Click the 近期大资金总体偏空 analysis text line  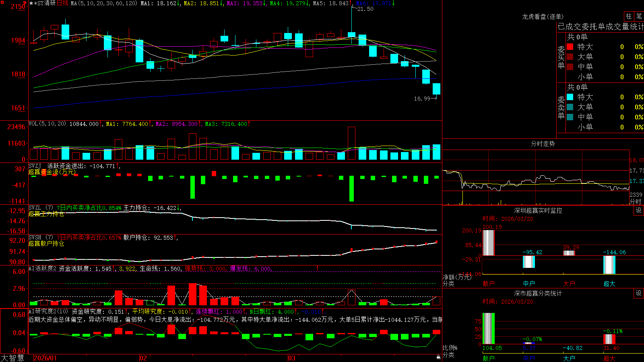coord(235,319)
